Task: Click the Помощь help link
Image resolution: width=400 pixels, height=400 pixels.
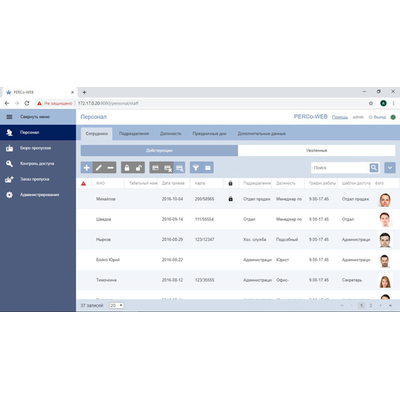Action: pos(340,117)
